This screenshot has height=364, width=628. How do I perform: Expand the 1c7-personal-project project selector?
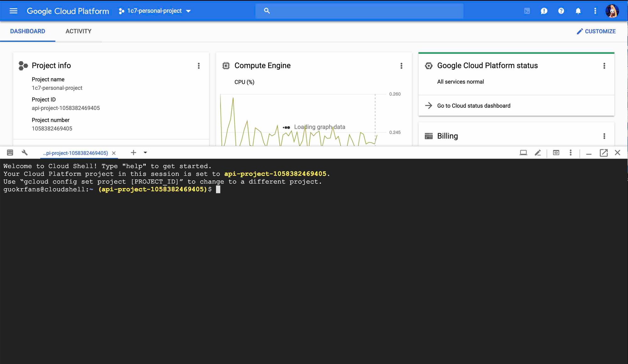155,11
